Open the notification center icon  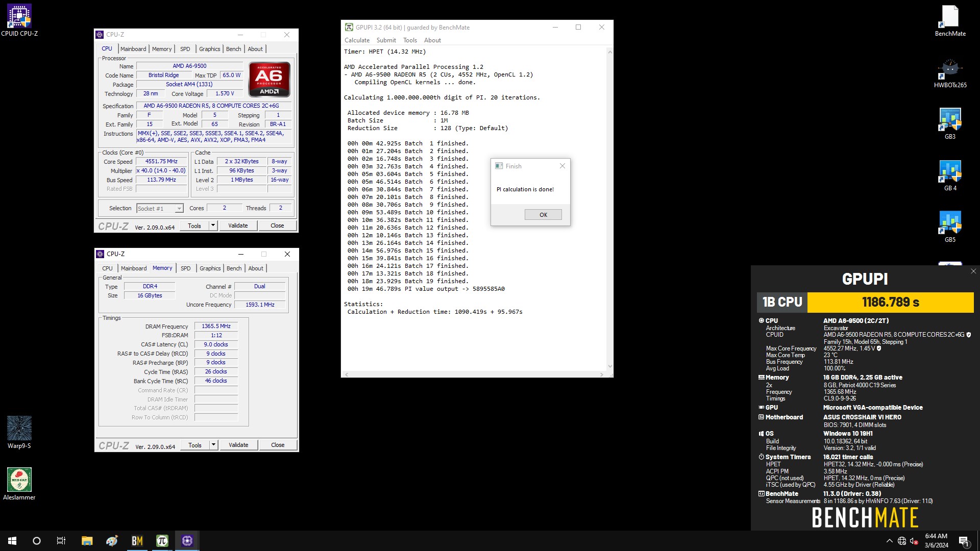coord(964,541)
